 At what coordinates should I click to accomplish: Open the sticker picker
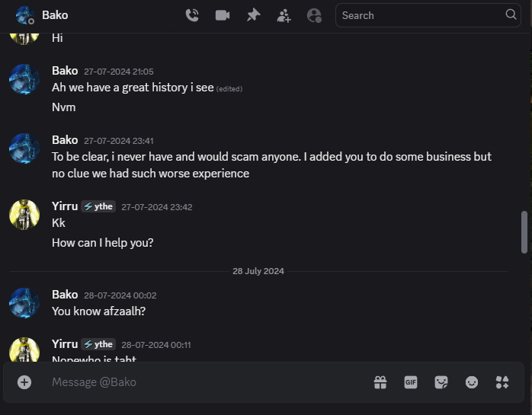(441, 382)
